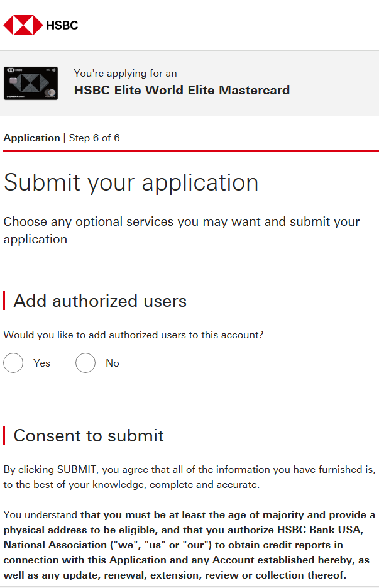This screenshot has width=379, height=588.
Task: Click the HSBC red hexagon logo
Action: coord(23,25)
